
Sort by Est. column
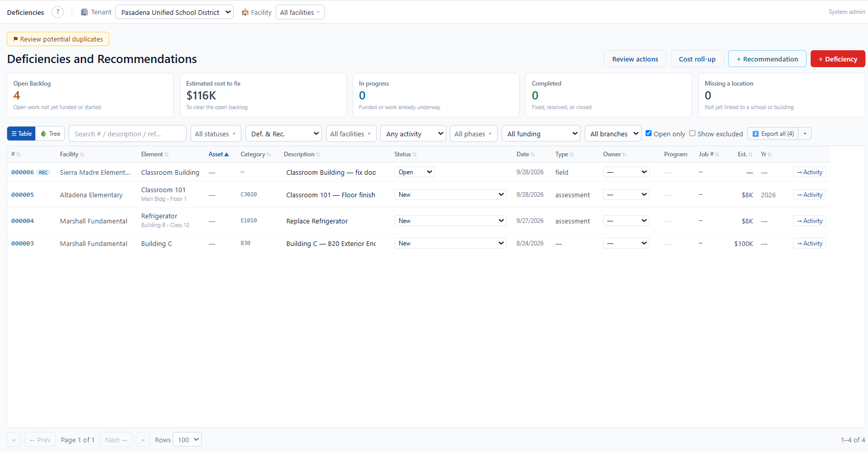point(745,154)
